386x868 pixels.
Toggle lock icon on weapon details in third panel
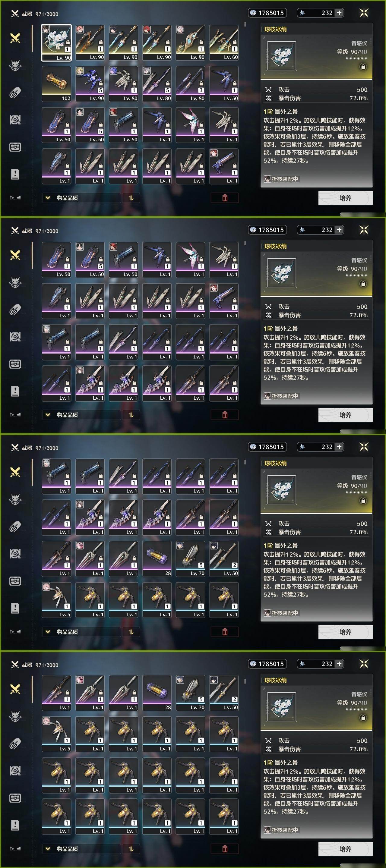[363, 501]
